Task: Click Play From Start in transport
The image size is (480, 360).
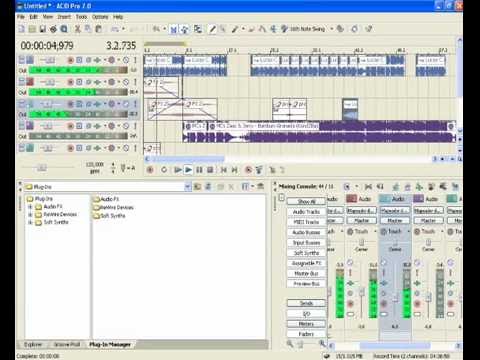Action: (178, 170)
